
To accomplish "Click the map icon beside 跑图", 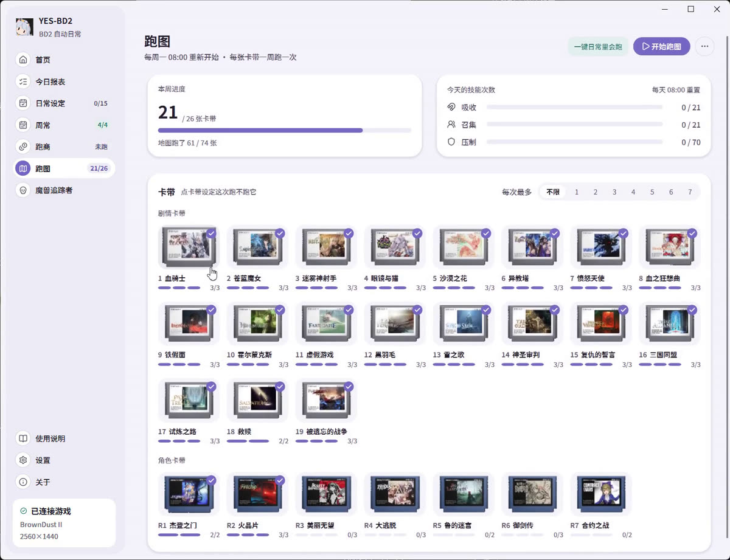I will tap(23, 168).
